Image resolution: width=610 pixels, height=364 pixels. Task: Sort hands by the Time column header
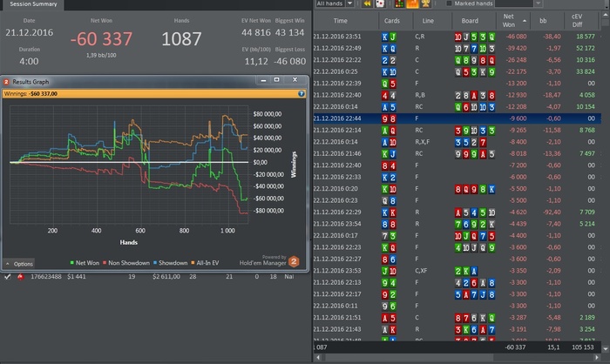341,19
